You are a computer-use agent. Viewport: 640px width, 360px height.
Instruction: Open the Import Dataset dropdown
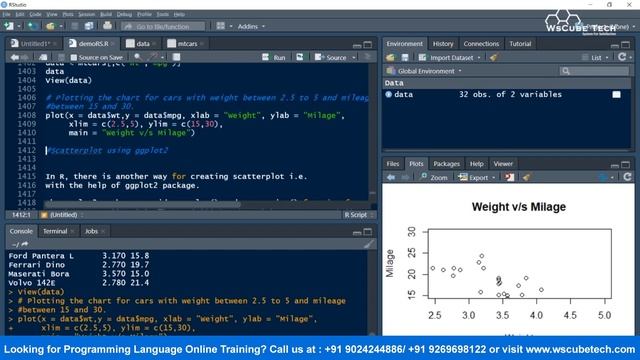tap(449, 58)
